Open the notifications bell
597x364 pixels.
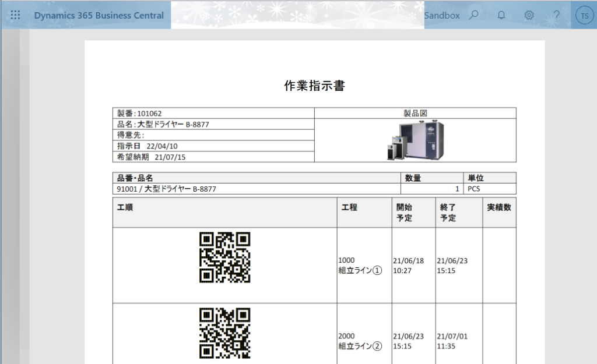point(501,15)
